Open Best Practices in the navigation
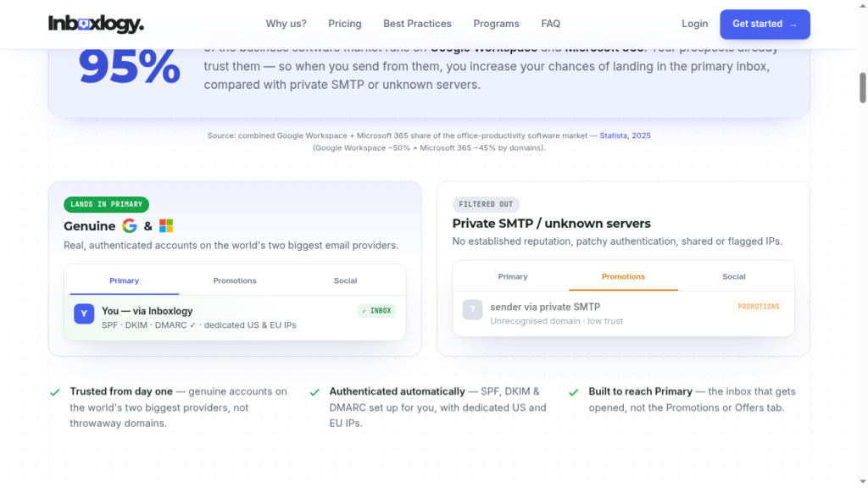Image resolution: width=868 pixels, height=488 pixels. point(417,24)
